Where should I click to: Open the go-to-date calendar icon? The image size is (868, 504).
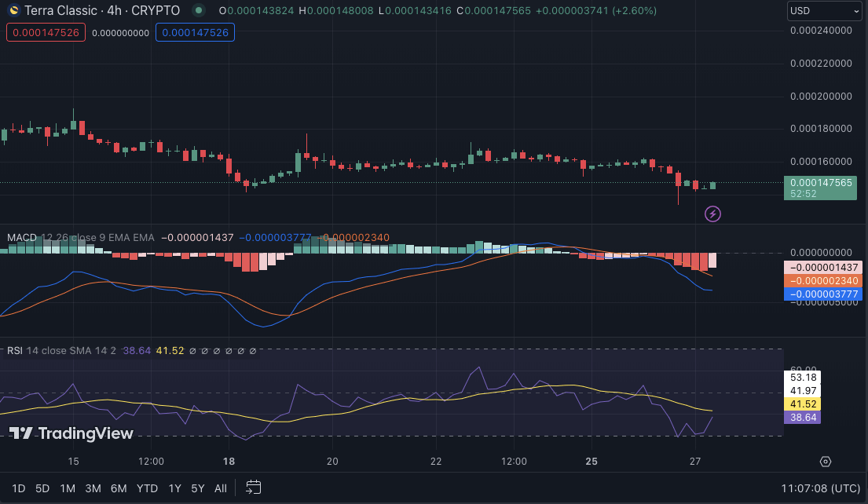[x=253, y=488]
